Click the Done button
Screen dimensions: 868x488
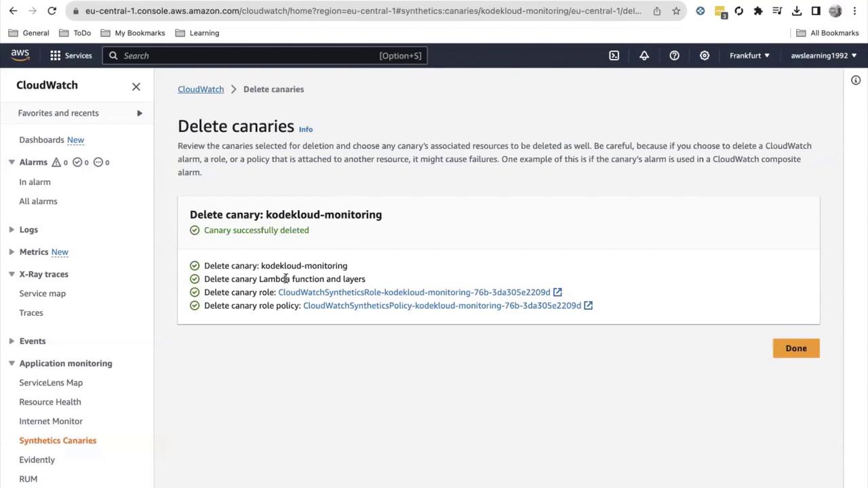click(x=796, y=348)
